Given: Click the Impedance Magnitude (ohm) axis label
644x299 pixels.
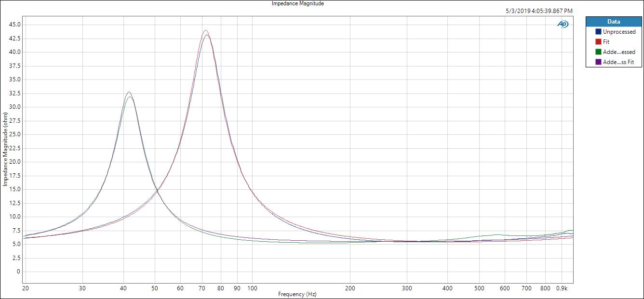Looking at the screenshot, I should tap(5, 149).
